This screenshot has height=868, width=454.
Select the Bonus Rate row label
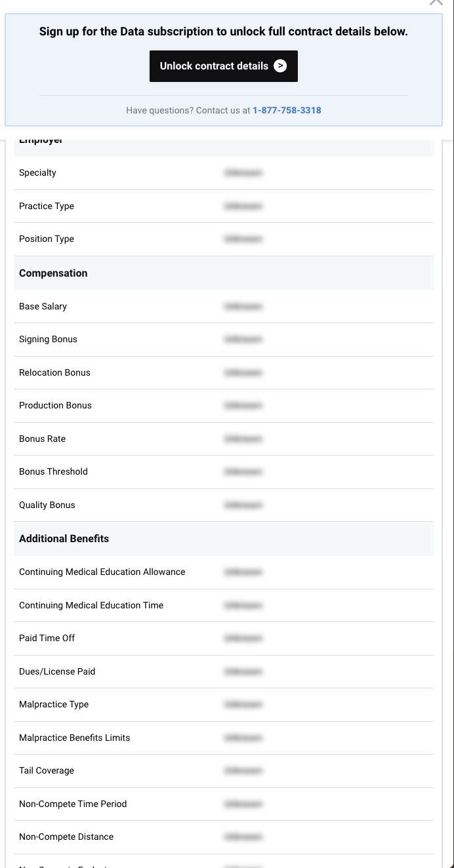[x=42, y=439]
